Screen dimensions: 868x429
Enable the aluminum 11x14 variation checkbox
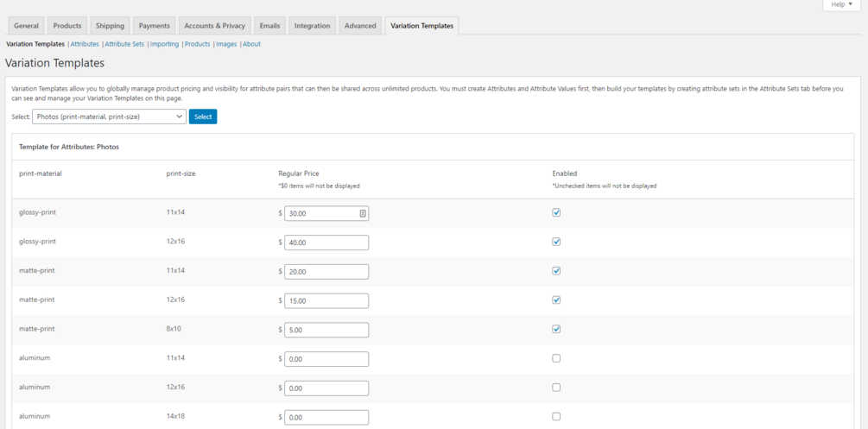(x=556, y=358)
